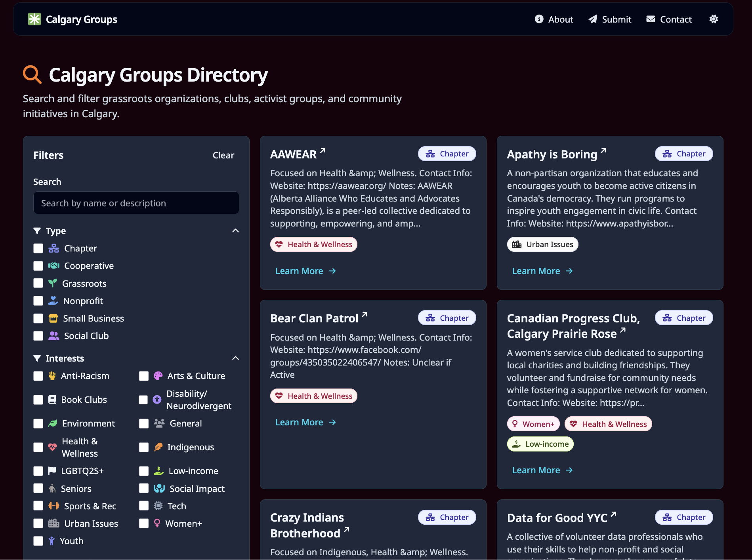Image resolution: width=752 pixels, height=560 pixels.
Task: Click the Low-income hand icon on Canadian Progress Club
Action: (516, 444)
